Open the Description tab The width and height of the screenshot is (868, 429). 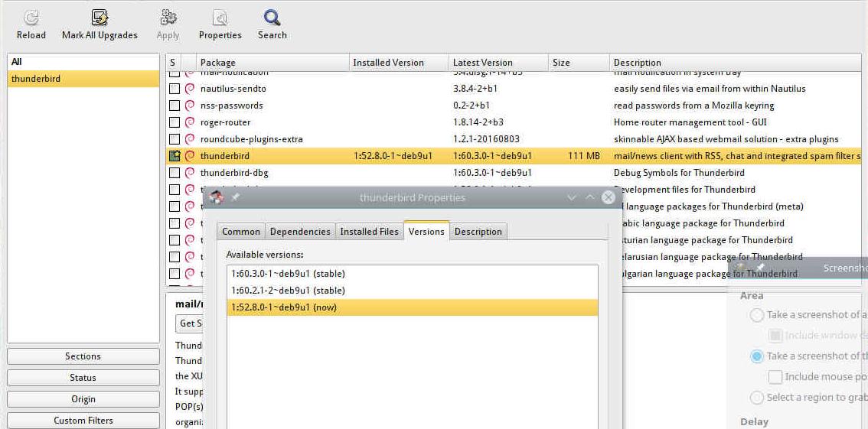(478, 232)
